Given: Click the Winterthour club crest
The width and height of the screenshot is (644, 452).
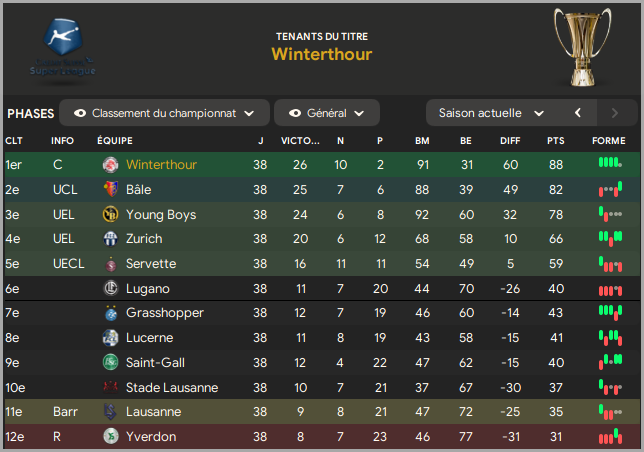Looking at the screenshot, I should click(110, 165).
